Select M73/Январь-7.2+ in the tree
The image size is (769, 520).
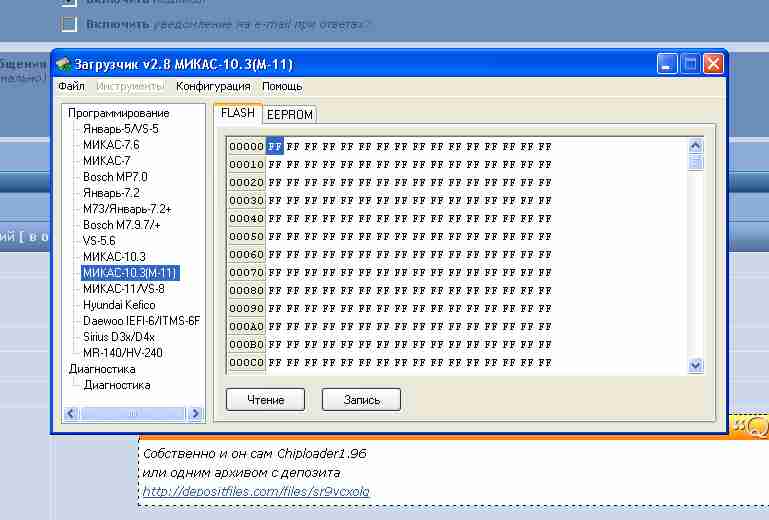127,209
